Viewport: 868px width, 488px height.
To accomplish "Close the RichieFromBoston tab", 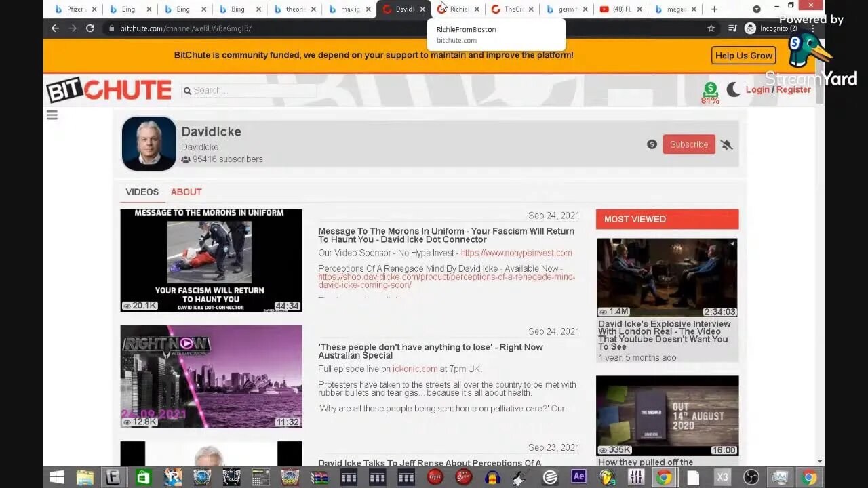I will (477, 9).
